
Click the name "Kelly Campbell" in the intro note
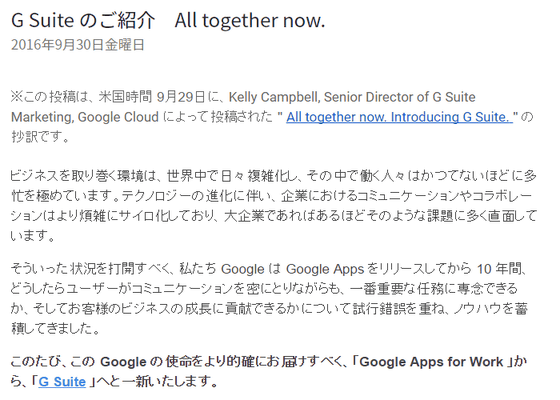tap(273, 97)
